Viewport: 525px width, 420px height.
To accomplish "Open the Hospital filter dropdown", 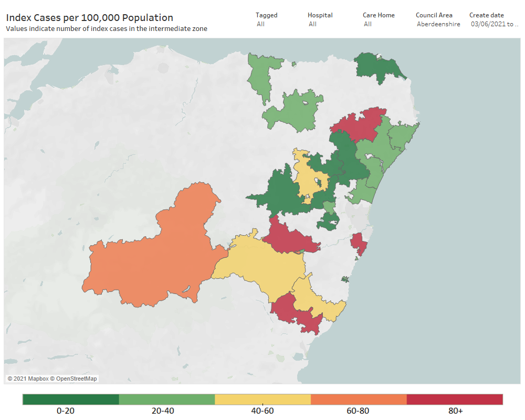I will click(320, 19).
